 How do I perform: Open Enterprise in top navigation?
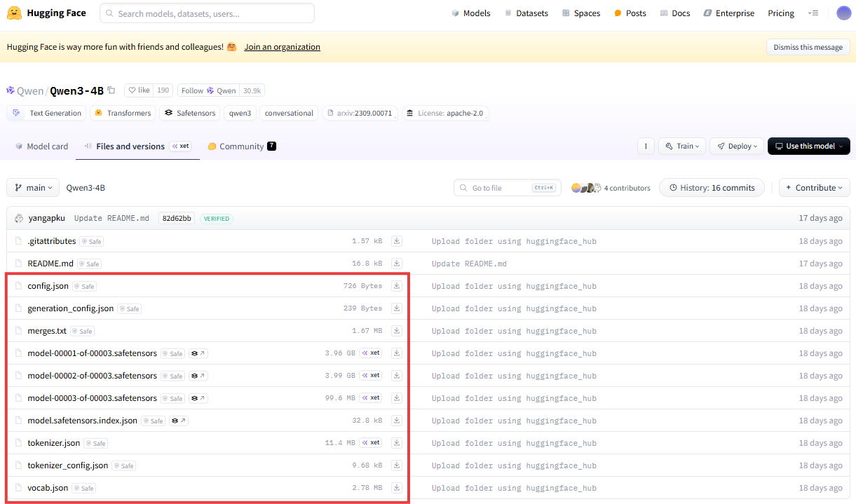pyautogui.click(x=728, y=13)
